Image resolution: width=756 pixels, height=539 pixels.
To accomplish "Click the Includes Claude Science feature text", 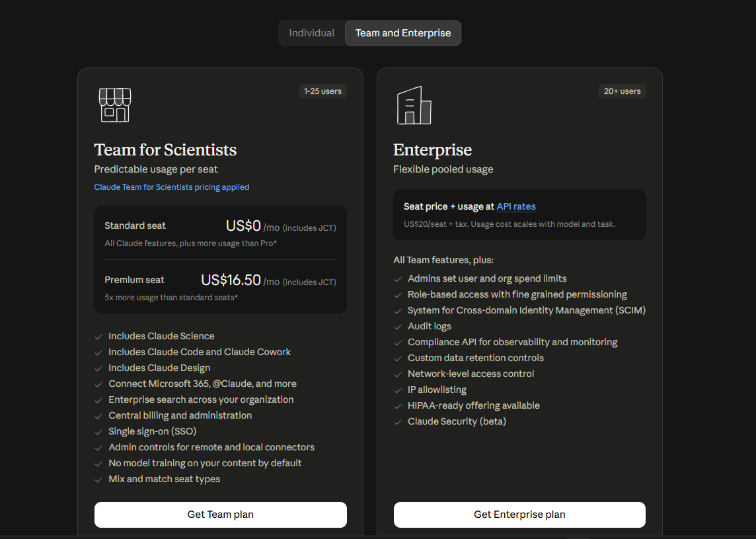I will click(x=161, y=337).
